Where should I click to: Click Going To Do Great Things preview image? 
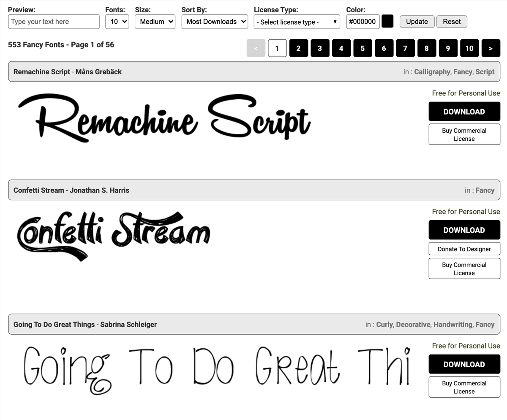pos(217,370)
